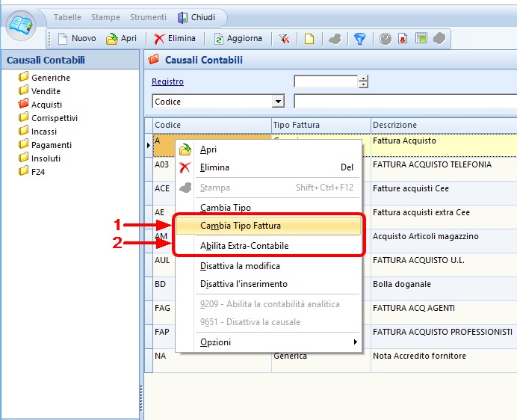Open the F24 folder
Viewport: 517px width, 420px height.
coord(37,172)
